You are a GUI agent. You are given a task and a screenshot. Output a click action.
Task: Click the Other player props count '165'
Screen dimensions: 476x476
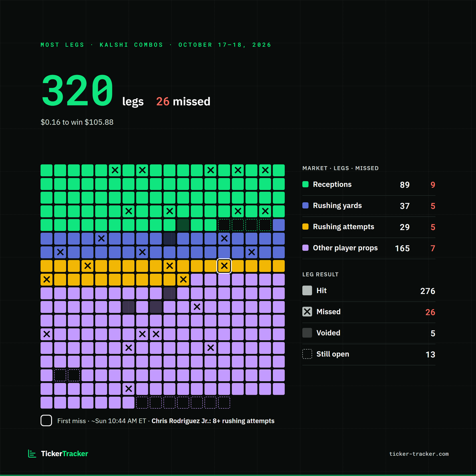[x=402, y=248]
